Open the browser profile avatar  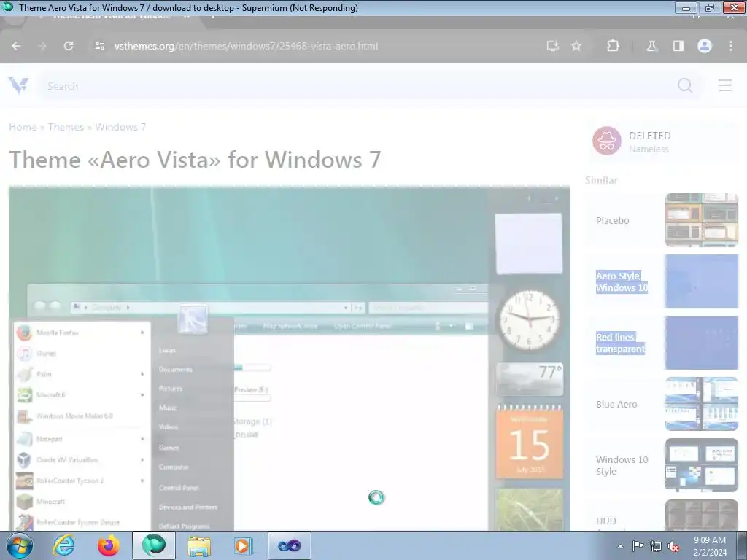(x=705, y=46)
